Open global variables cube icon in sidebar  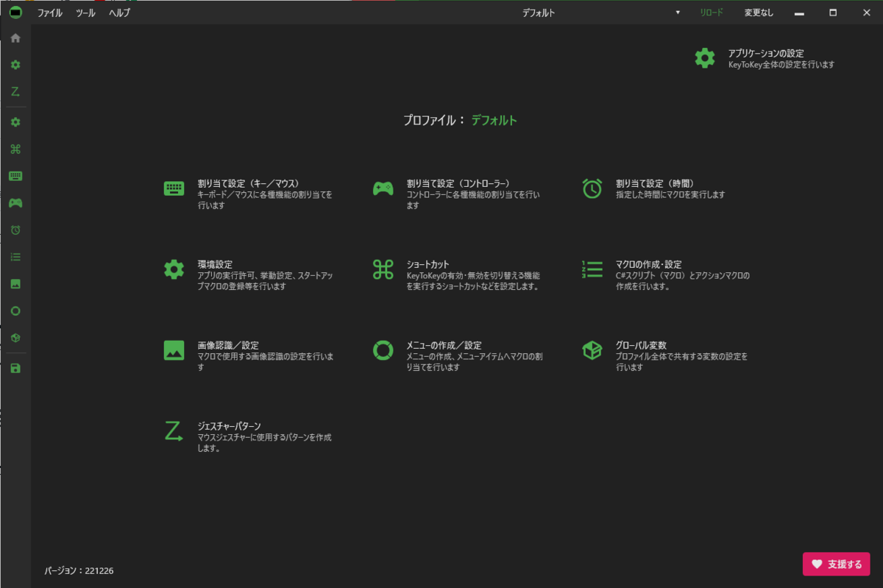(15, 338)
